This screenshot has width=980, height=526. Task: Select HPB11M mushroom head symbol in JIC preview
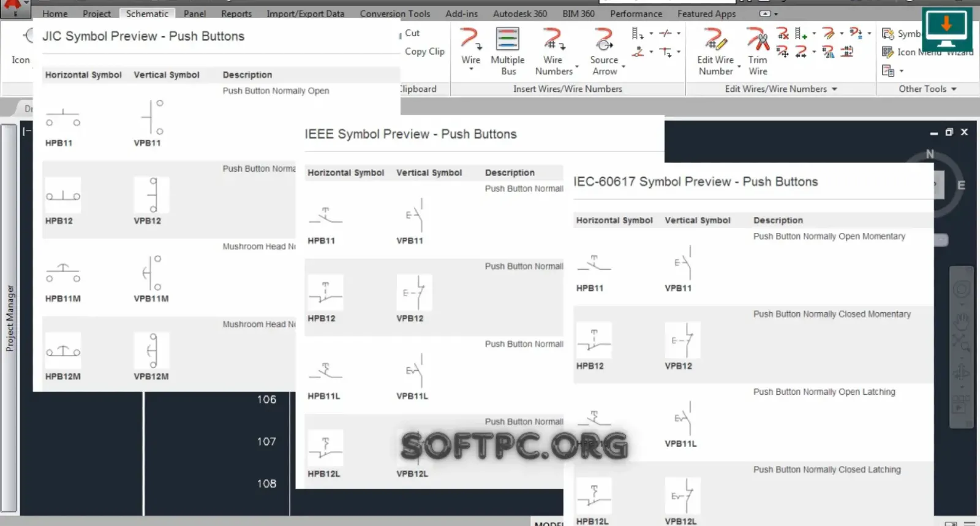pyautogui.click(x=62, y=272)
